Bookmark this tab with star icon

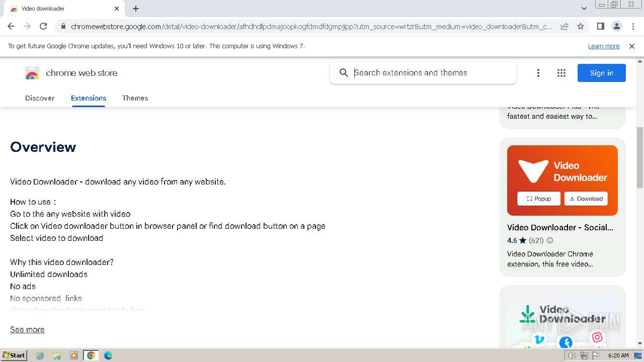coord(581,26)
